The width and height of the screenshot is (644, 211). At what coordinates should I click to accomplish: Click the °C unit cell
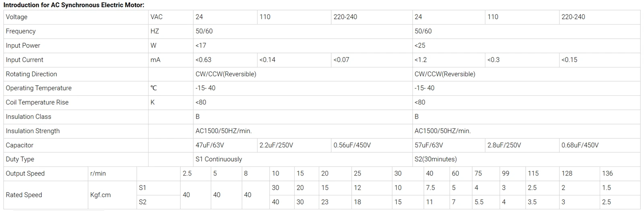click(171, 88)
